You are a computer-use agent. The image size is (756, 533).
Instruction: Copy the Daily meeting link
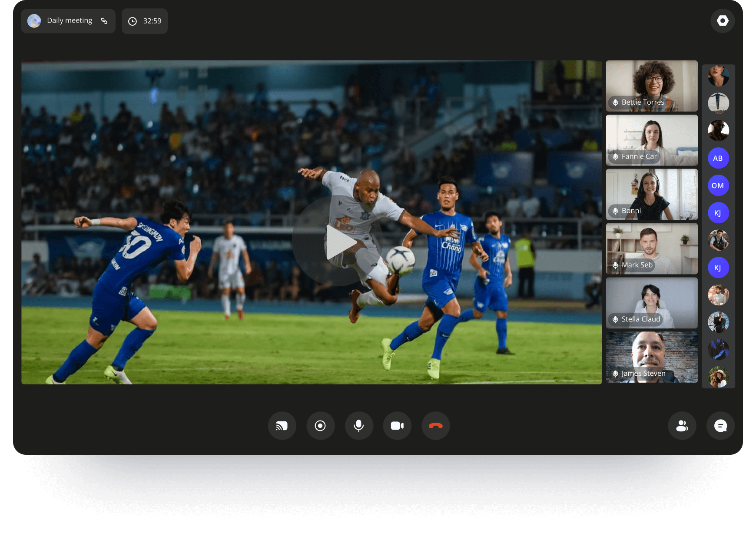pos(104,21)
